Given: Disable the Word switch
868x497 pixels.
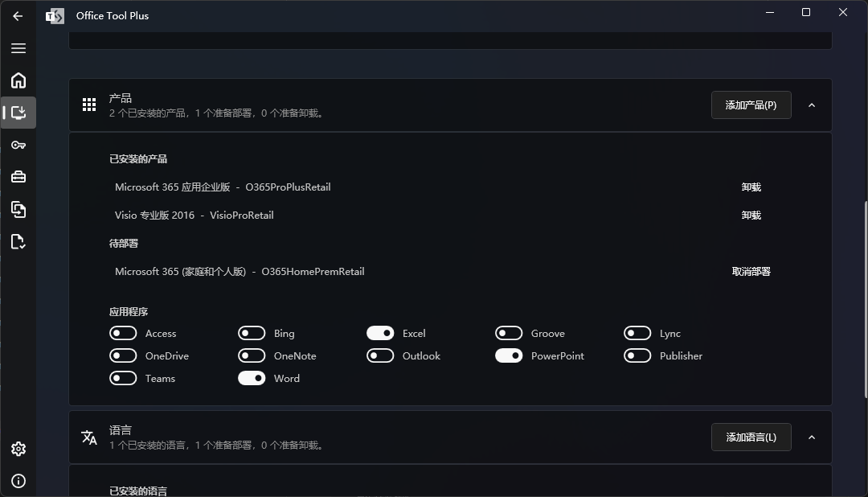Looking at the screenshot, I should point(252,379).
